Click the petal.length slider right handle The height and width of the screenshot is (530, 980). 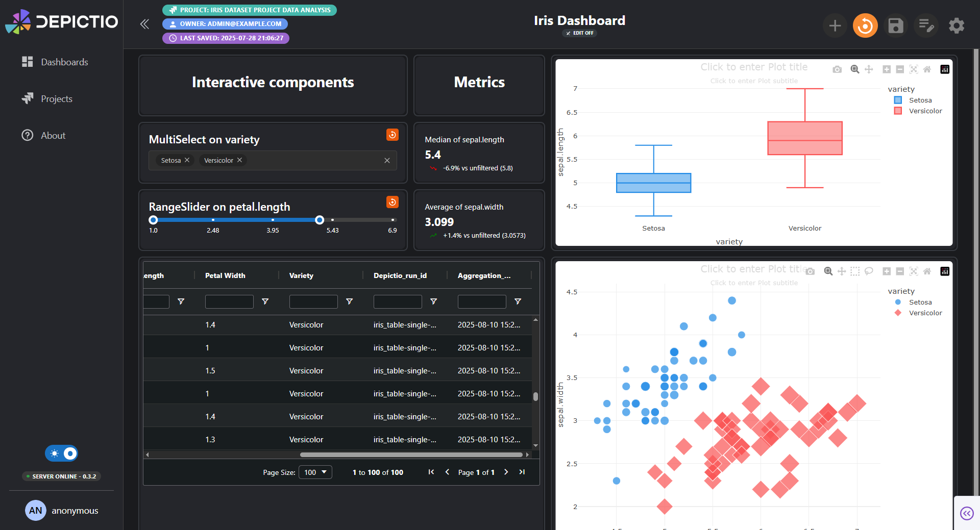(320, 220)
